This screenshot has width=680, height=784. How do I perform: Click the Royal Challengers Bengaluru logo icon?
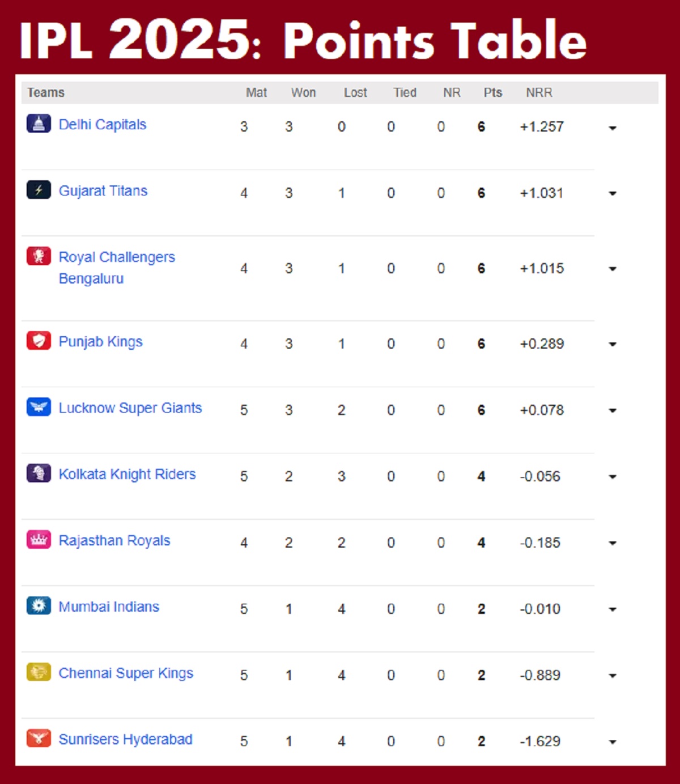(x=39, y=256)
